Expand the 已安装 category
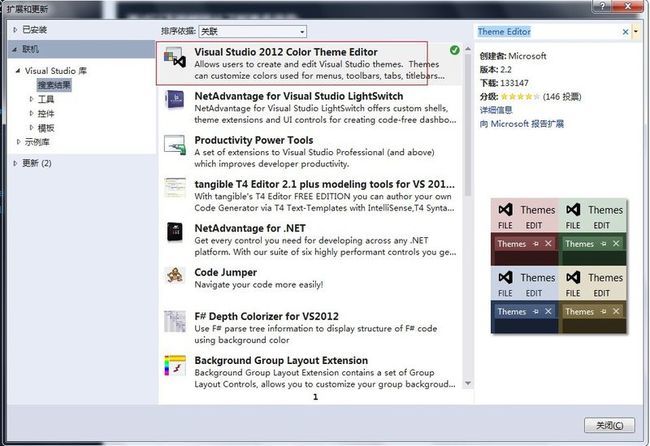The image size is (650, 446). coord(15,30)
